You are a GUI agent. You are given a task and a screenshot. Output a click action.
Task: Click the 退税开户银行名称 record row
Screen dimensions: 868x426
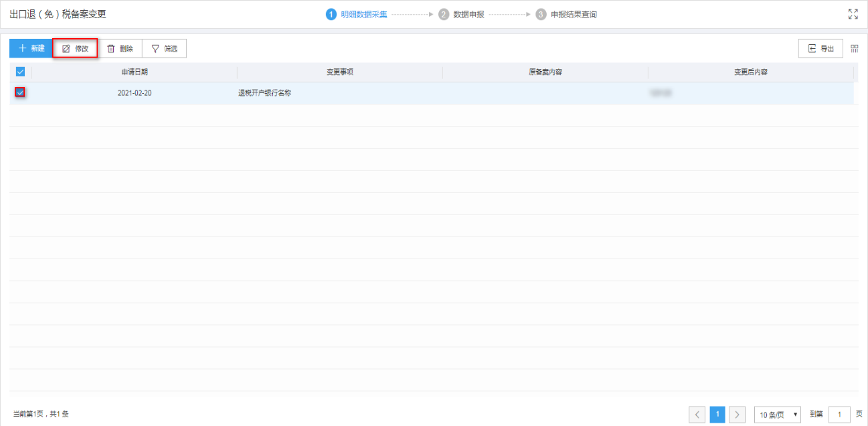(x=264, y=92)
